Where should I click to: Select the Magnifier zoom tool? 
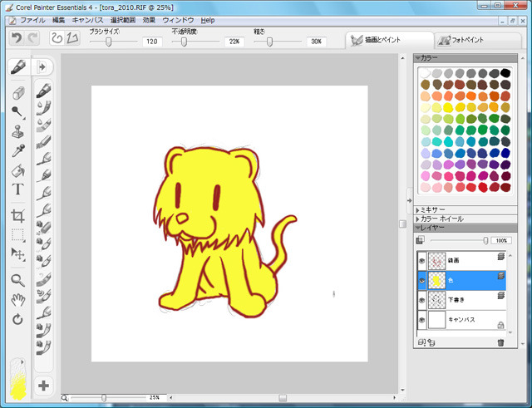pyautogui.click(x=17, y=280)
